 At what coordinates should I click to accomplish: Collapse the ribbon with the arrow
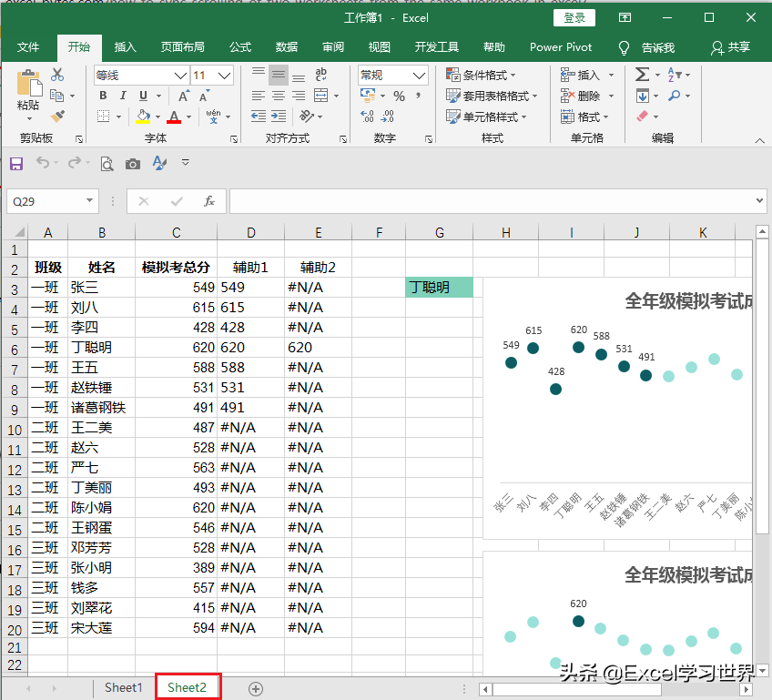tap(759, 141)
